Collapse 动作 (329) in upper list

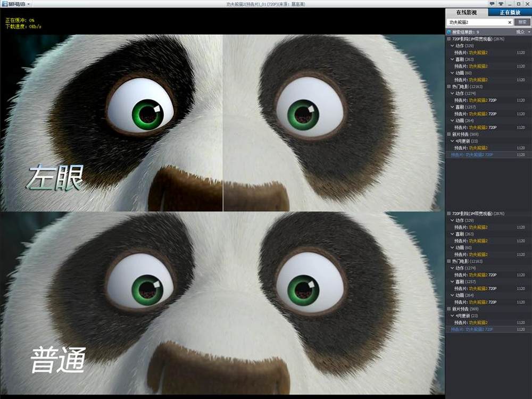(x=452, y=46)
